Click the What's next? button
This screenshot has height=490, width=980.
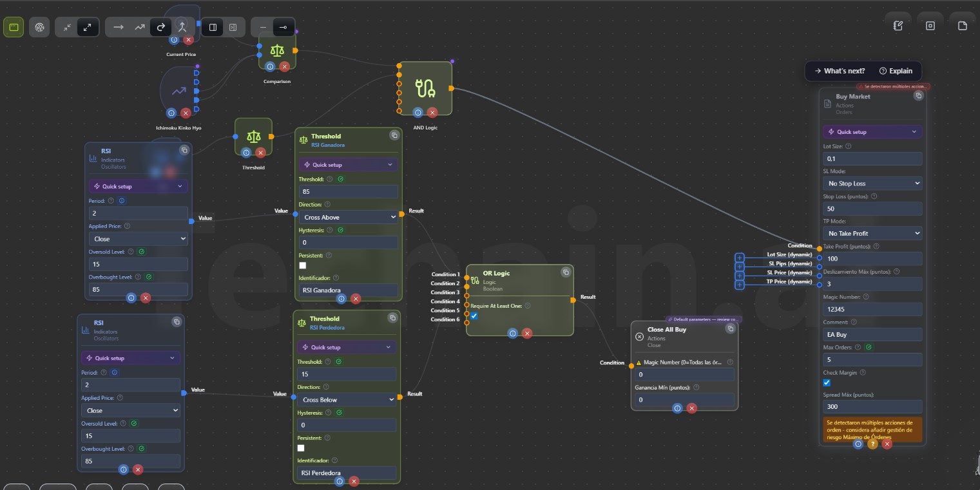(840, 71)
